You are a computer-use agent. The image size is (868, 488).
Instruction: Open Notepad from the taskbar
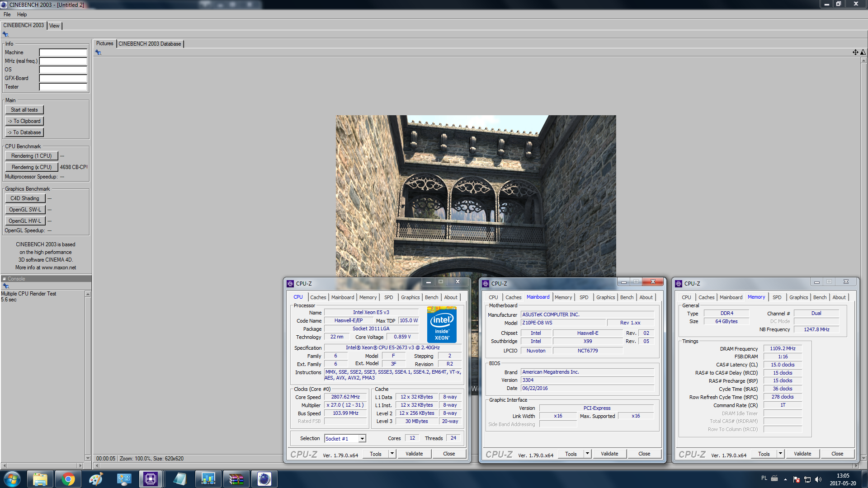(x=180, y=479)
